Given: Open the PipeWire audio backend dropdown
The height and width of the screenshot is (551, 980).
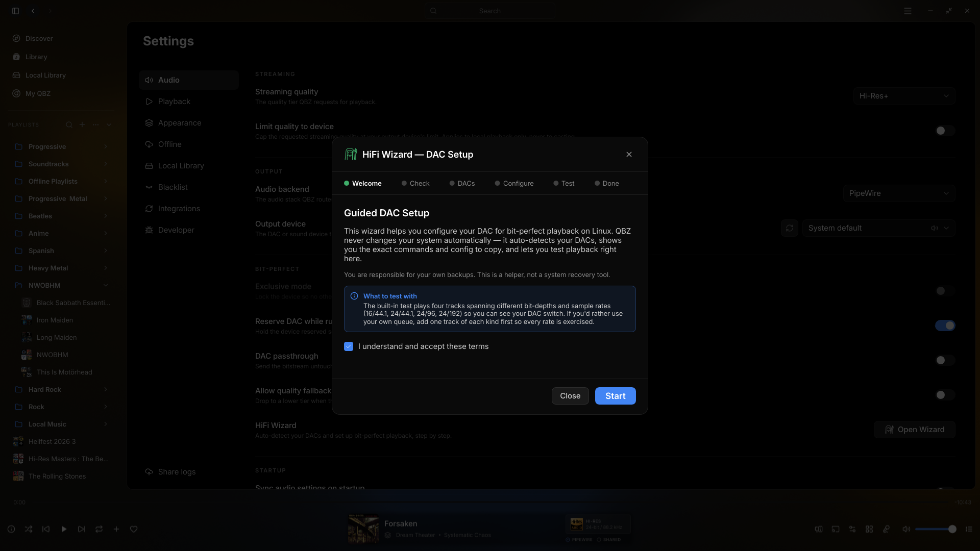Looking at the screenshot, I should (x=899, y=193).
